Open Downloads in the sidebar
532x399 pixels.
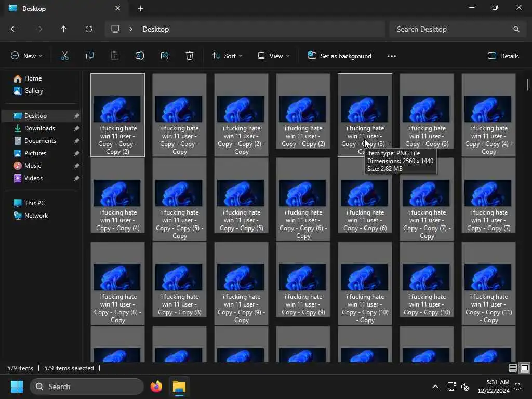click(39, 128)
